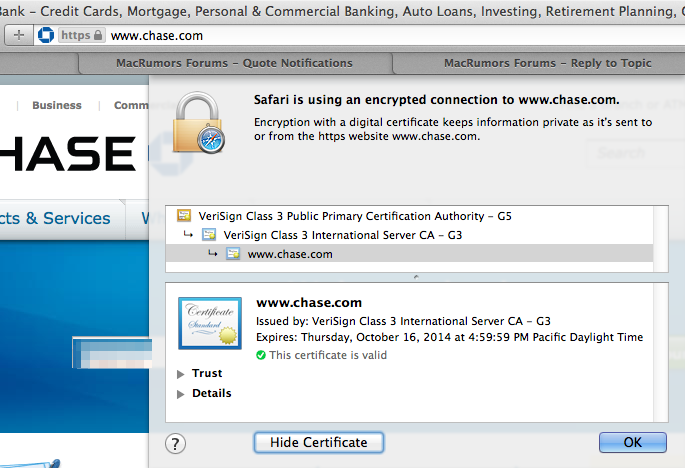
Task: Click the help question mark button
Action: [x=175, y=443]
